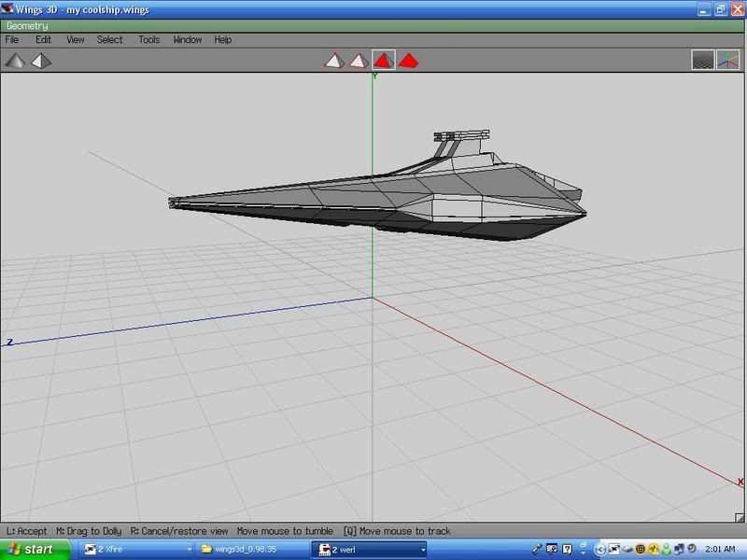The image size is (747, 560).
Task: Click the 'Move mouse to tumble' status text
Action: point(285,531)
